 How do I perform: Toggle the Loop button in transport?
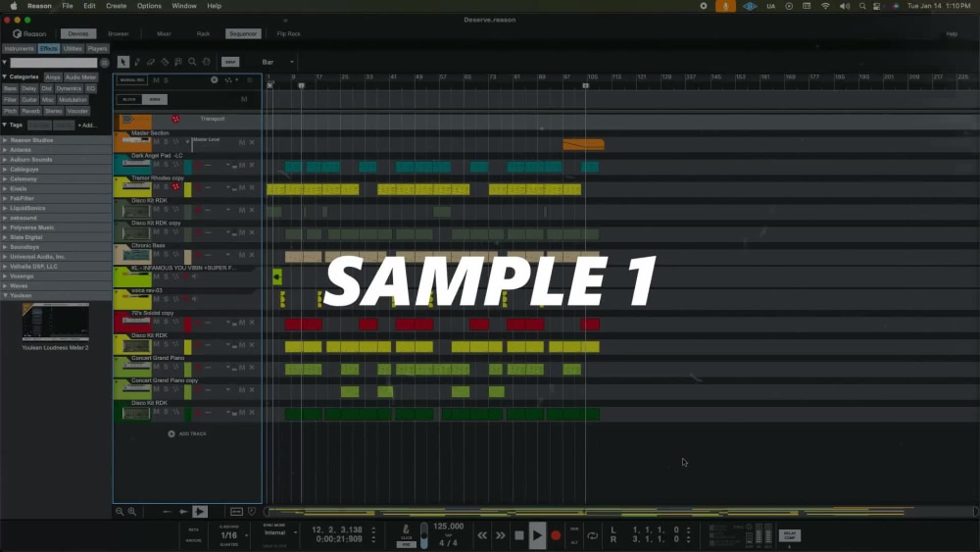click(593, 535)
